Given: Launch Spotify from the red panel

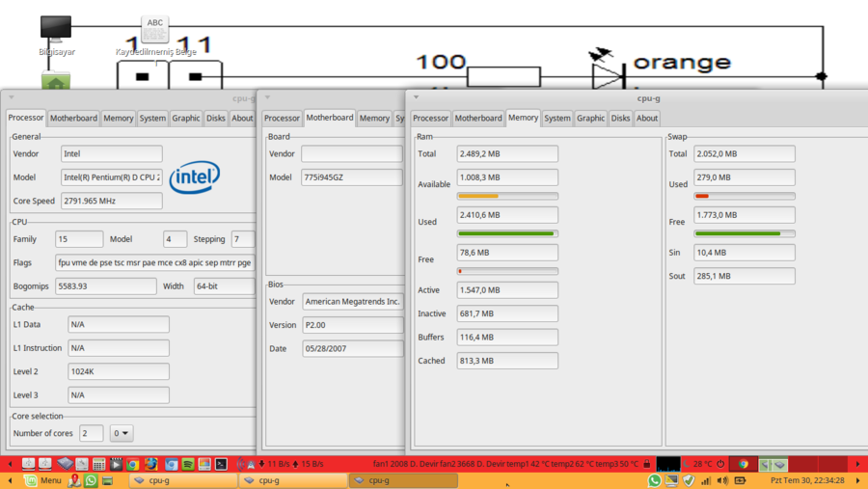Looking at the screenshot, I should [188, 464].
